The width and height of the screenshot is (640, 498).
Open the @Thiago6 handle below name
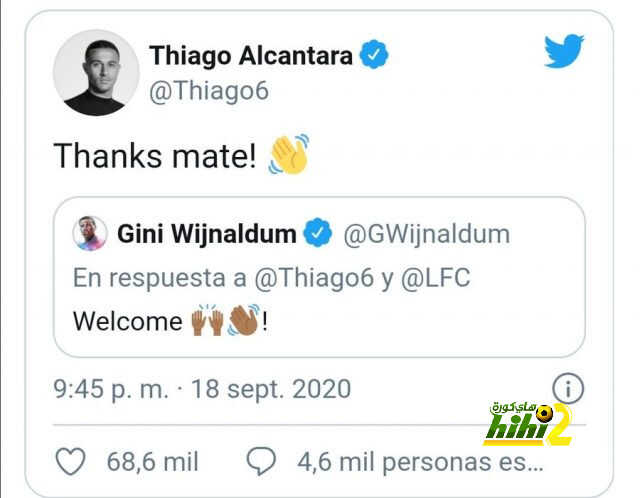(x=209, y=91)
